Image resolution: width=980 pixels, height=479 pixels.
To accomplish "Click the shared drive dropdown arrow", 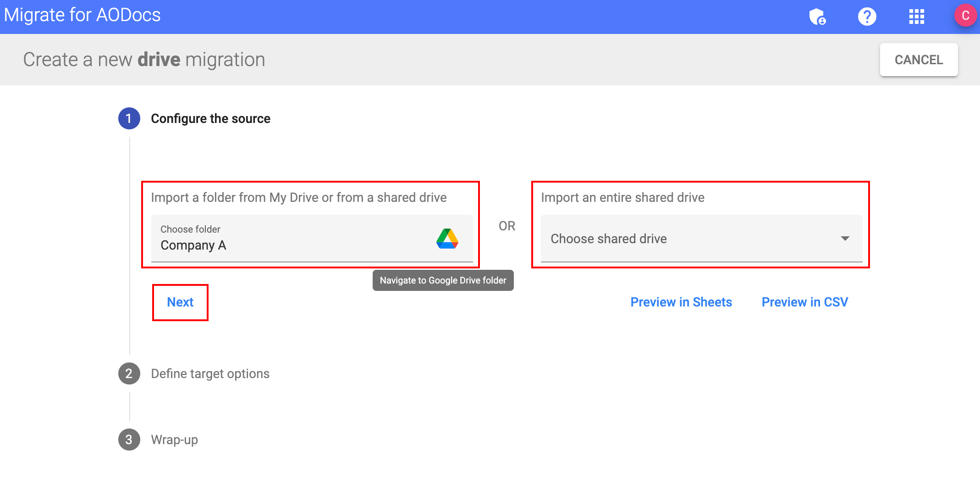I will point(845,239).
